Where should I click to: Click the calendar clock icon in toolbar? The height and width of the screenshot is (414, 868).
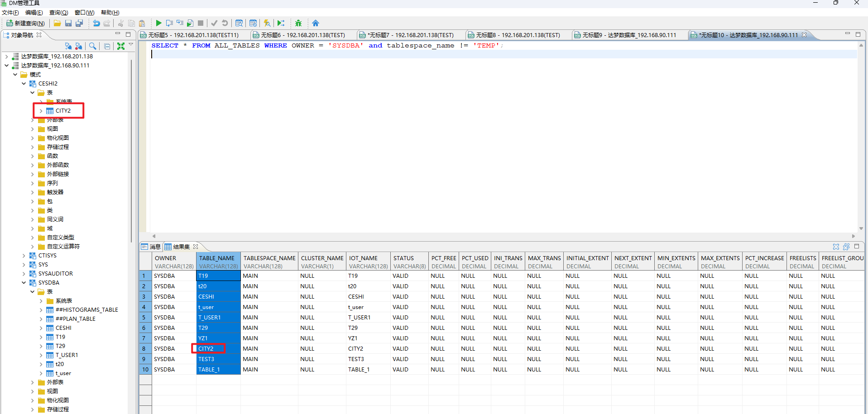(x=253, y=23)
